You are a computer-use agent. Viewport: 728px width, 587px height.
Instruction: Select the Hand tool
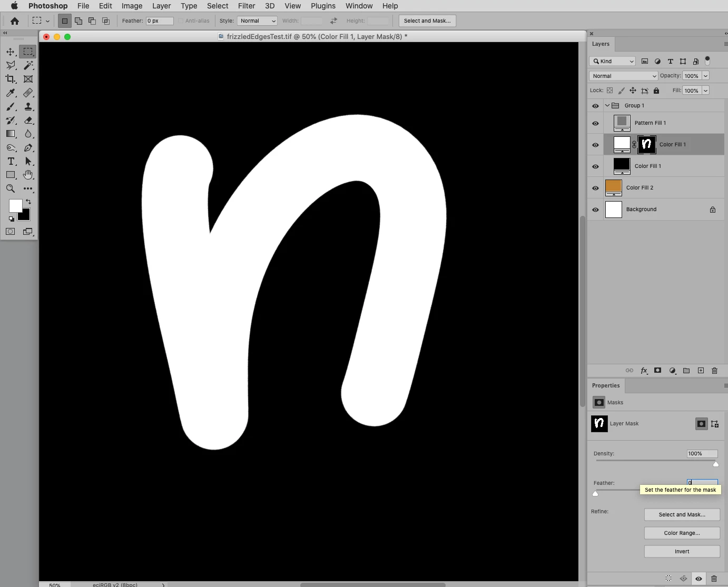[28, 175]
